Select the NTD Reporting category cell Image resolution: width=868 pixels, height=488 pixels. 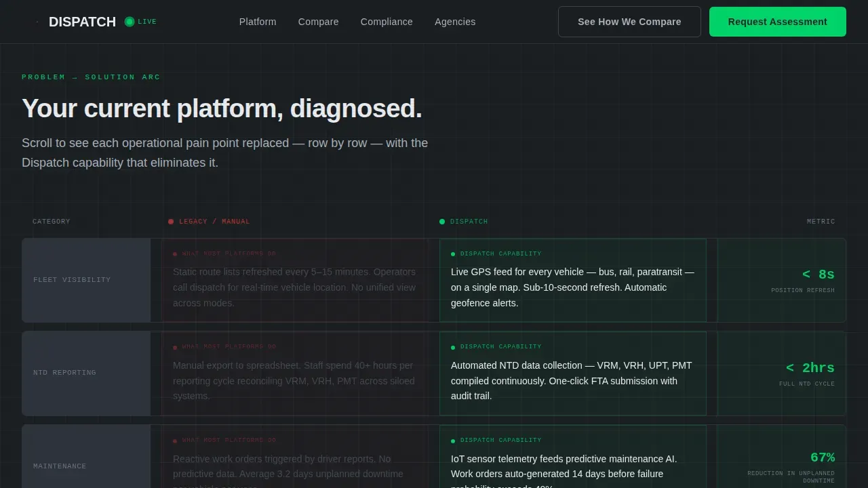[x=86, y=373]
